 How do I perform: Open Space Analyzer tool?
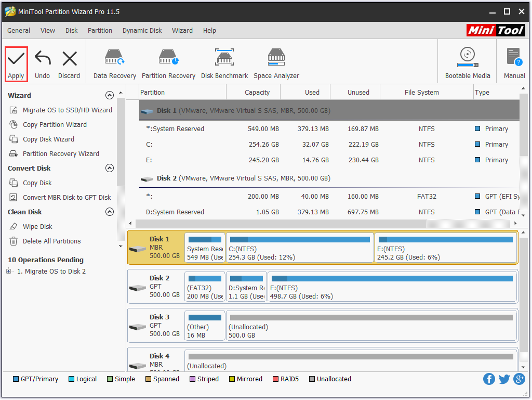[x=276, y=63]
